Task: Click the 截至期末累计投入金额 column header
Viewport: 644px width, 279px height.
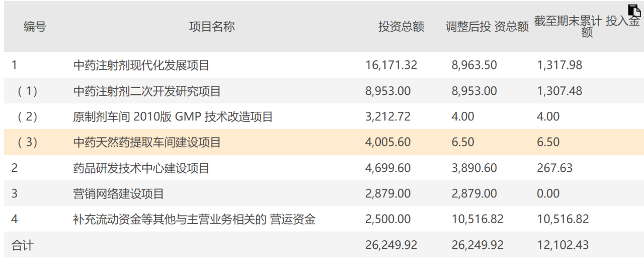Action: [587, 27]
